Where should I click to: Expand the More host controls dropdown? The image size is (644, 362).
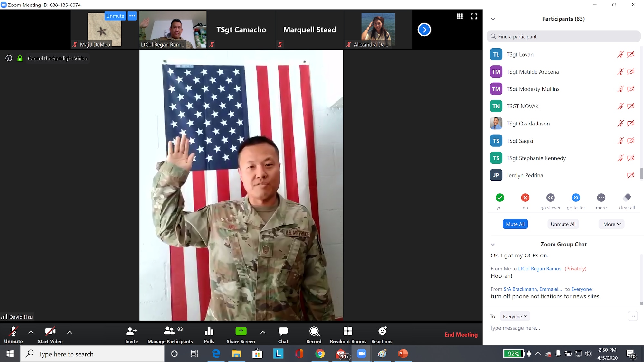pyautogui.click(x=612, y=224)
